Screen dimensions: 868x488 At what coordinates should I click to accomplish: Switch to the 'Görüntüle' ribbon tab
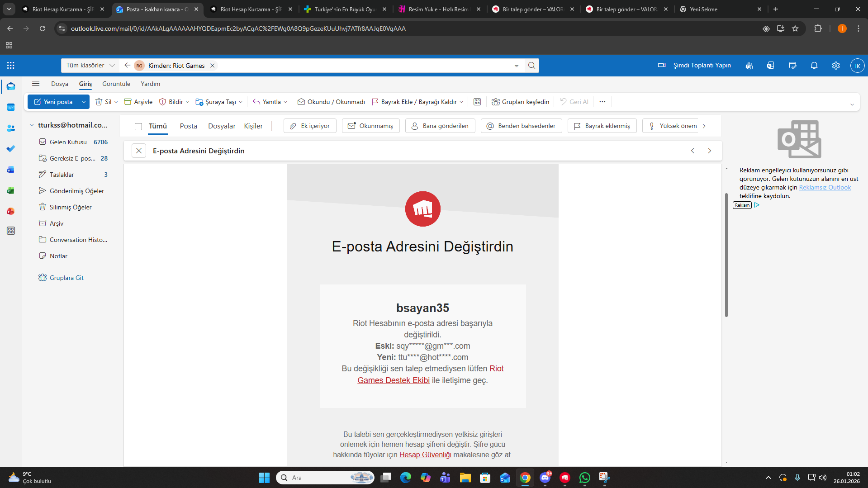(x=116, y=84)
